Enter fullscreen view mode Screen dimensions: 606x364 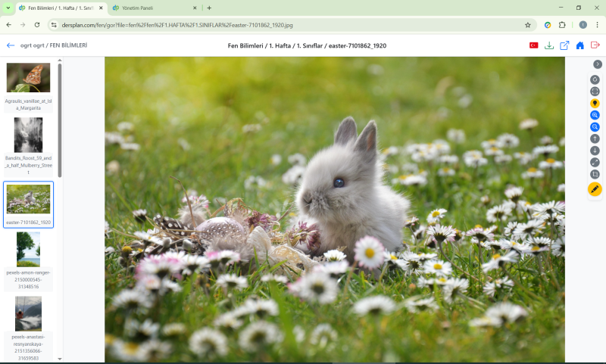pyautogui.click(x=595, y=92)
